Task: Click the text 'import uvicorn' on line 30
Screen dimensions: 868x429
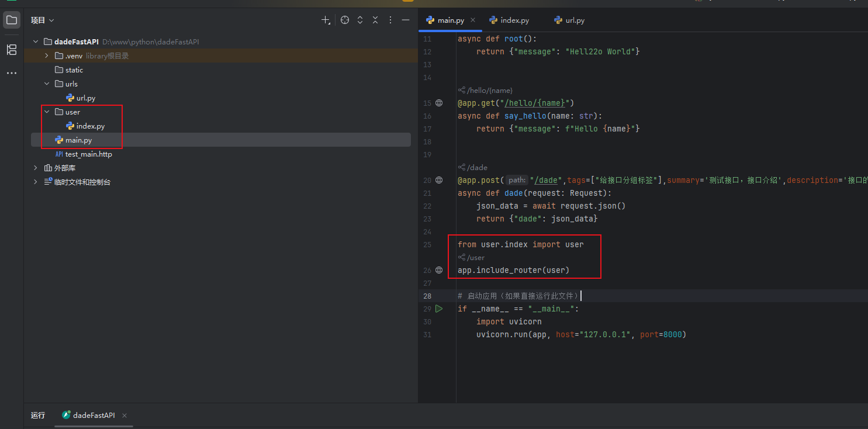Action: tap(509, 321)
